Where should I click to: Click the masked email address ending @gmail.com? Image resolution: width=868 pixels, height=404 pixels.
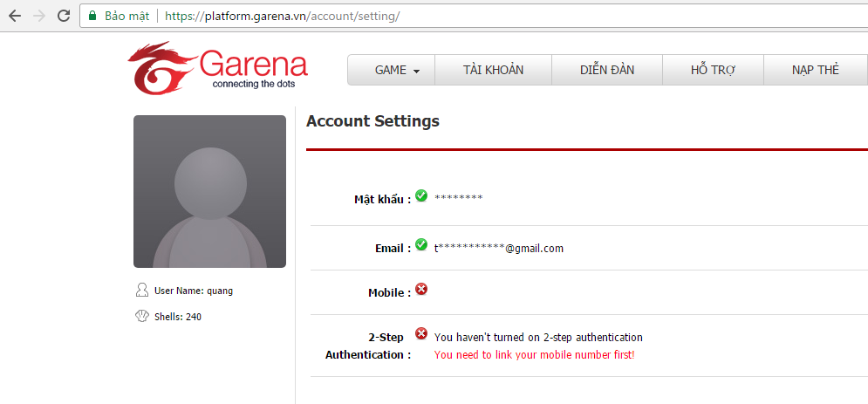coord(499,249)
